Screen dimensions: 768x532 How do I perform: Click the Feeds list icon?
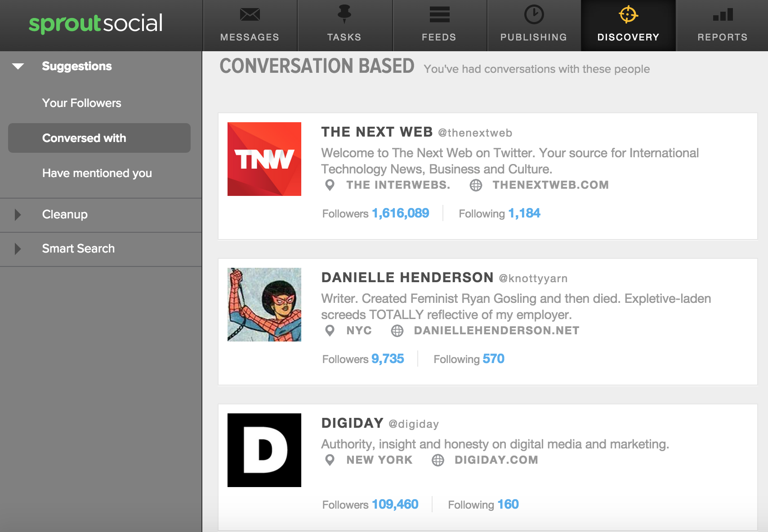[x=439, y=14]
